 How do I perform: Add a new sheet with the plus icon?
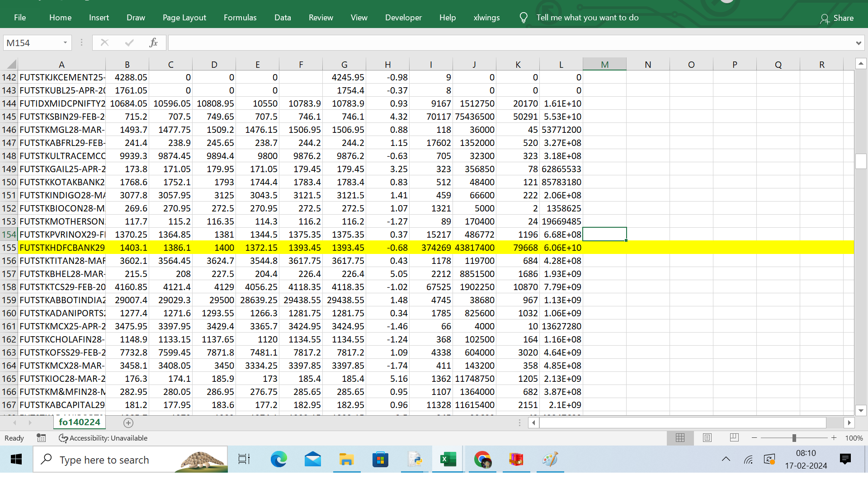click(x=128, y=423)
